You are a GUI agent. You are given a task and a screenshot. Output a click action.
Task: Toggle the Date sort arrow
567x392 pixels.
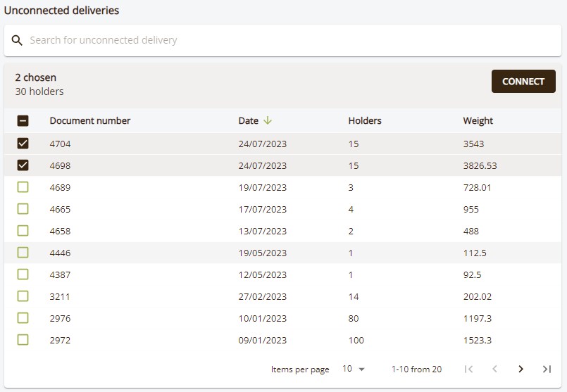(267, 120)
